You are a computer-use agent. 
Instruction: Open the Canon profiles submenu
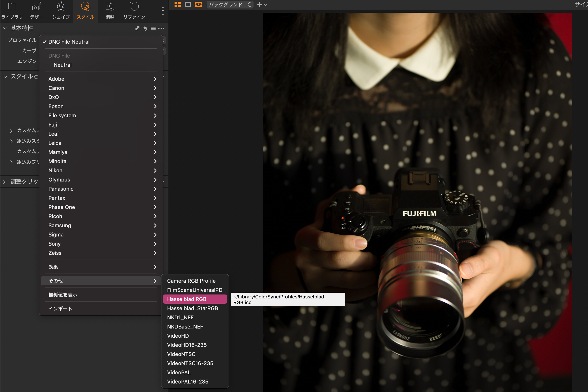click(101, 88)
